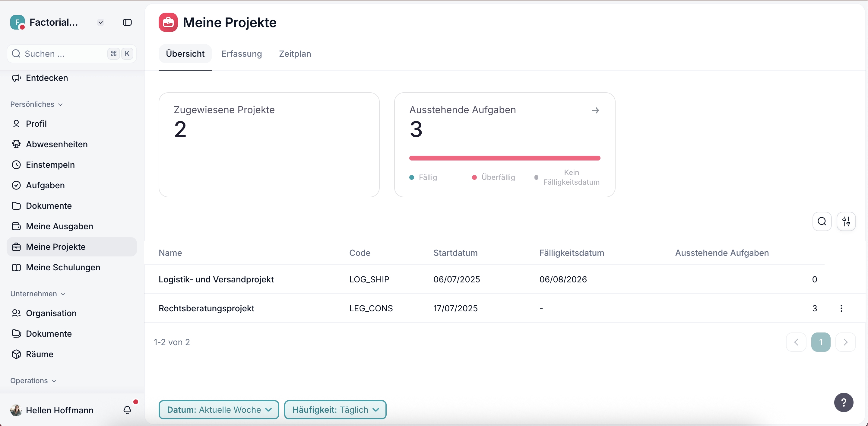Open the Logistik- und Versandprojekt row
This screenshot has height=426, width=868.
(216, 279)
